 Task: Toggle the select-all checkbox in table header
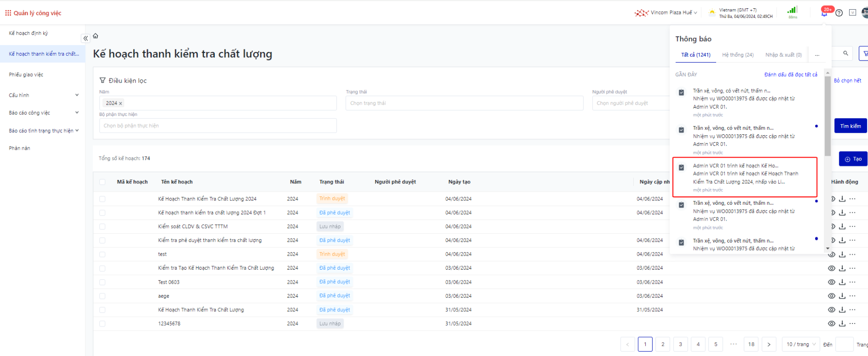pos(102,182)
